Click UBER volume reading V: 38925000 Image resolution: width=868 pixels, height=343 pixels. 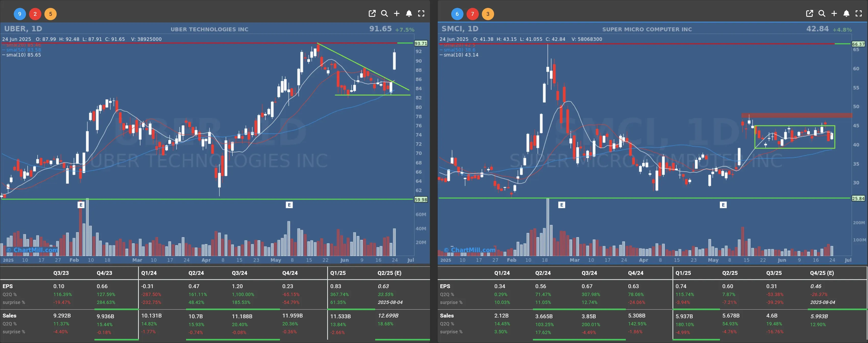(x=146, y=39)
